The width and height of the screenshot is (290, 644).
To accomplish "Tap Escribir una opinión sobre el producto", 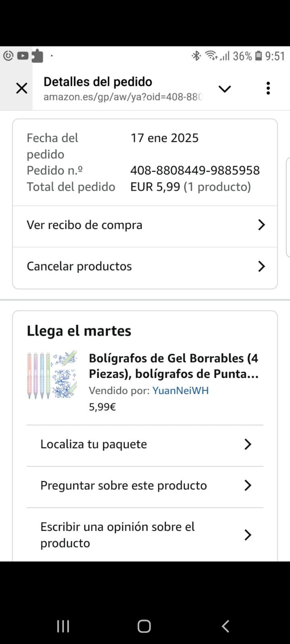I will click(117, 535).
